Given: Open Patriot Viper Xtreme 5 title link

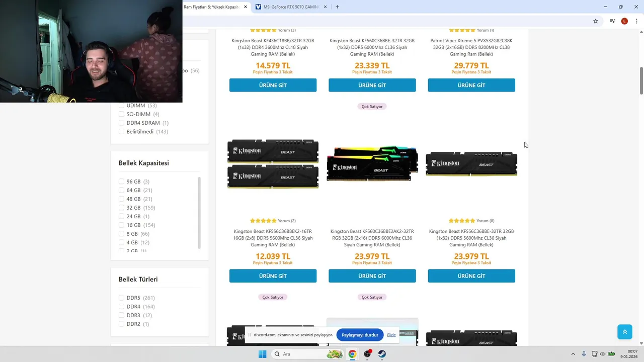Looking at the screenshot, I should tap(471, 47).
